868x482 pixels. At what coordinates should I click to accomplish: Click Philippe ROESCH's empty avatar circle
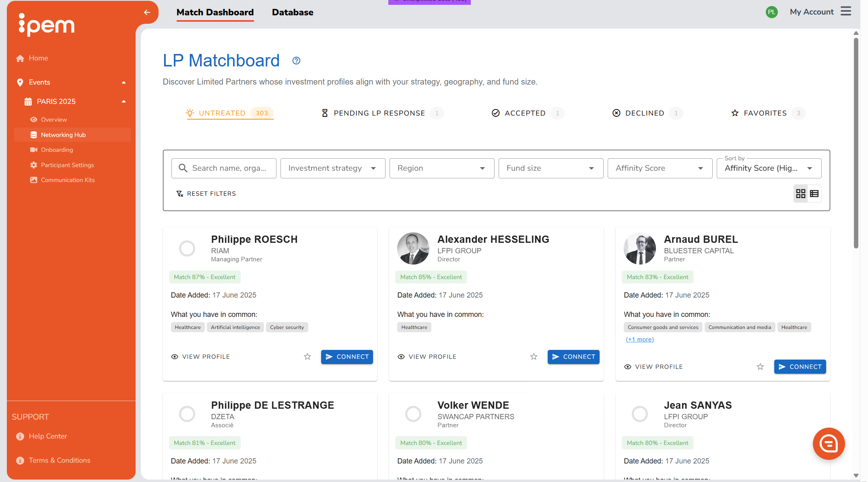click(187, 248)
